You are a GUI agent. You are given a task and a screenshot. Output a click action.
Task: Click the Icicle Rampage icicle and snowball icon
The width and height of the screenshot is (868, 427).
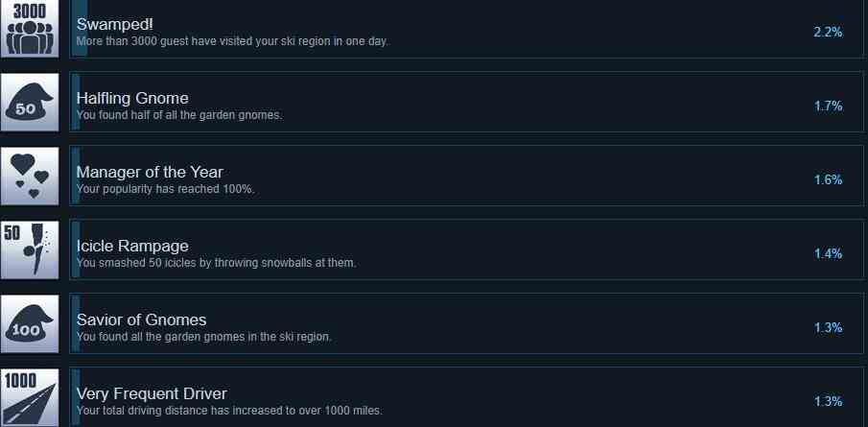(x=30, y=249)
